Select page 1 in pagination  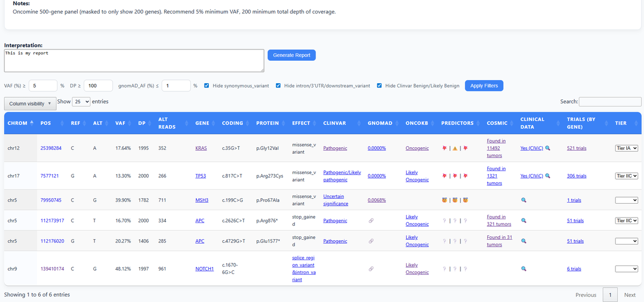click(610, 294)
